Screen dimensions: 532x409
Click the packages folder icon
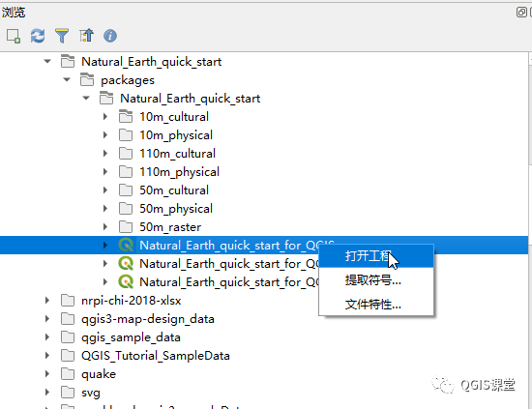(x=87, y=80)
